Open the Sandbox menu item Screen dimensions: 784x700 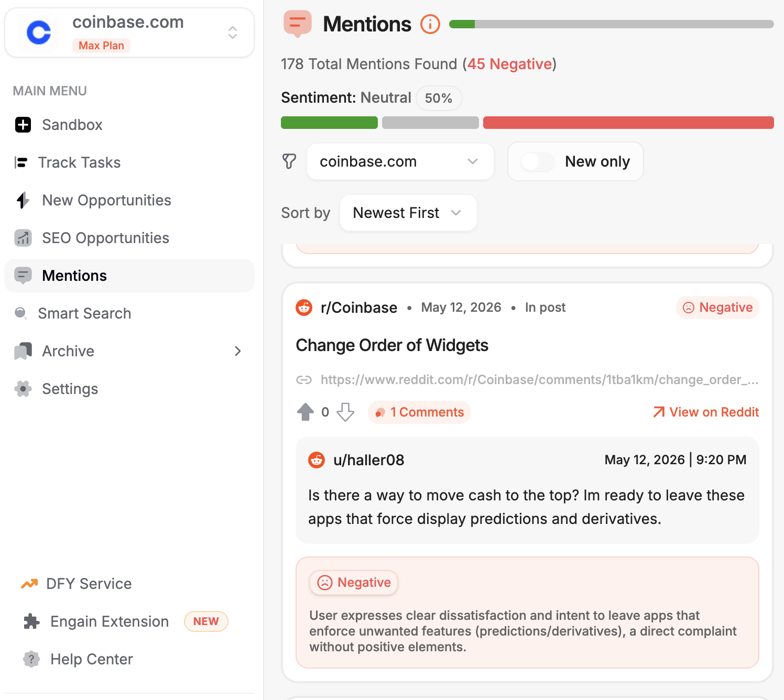tap(129, 125)
